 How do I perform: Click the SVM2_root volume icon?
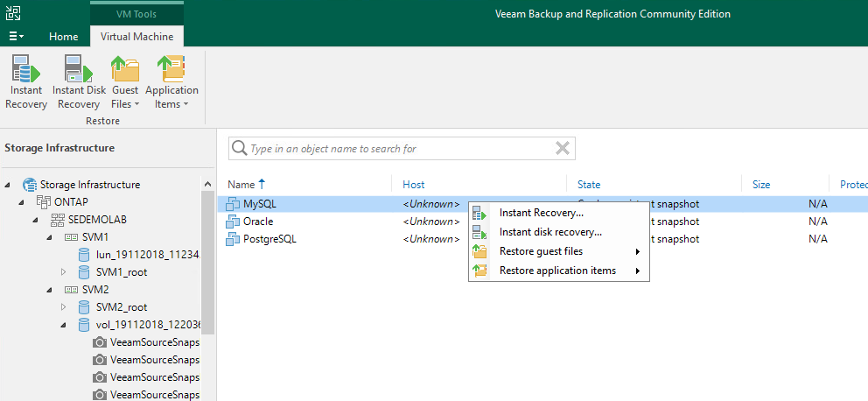click(84, 306)
